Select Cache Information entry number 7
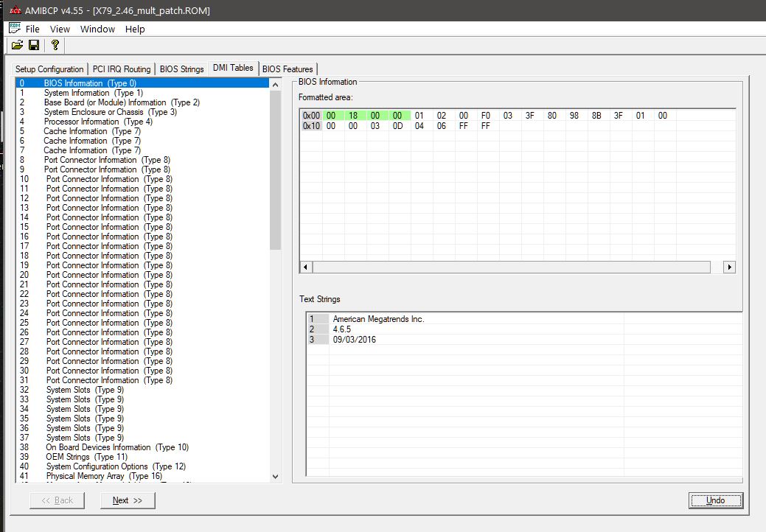 [92, 150]
